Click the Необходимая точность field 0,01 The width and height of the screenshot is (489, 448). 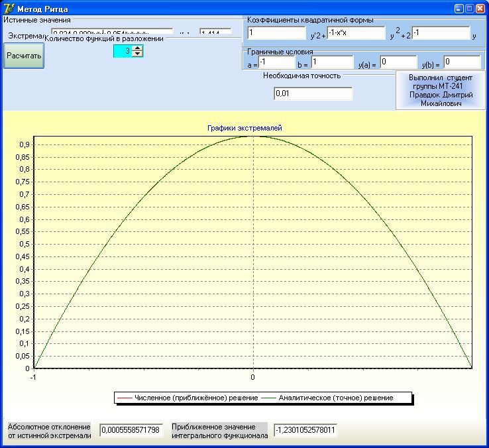pyautogui.click(x=313, y=93)
